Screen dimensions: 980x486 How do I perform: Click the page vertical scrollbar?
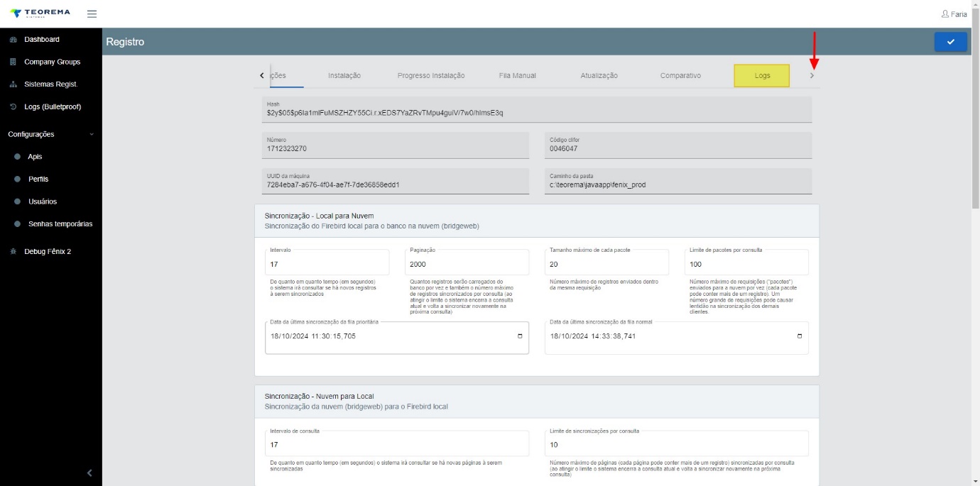tap(976, 121)
